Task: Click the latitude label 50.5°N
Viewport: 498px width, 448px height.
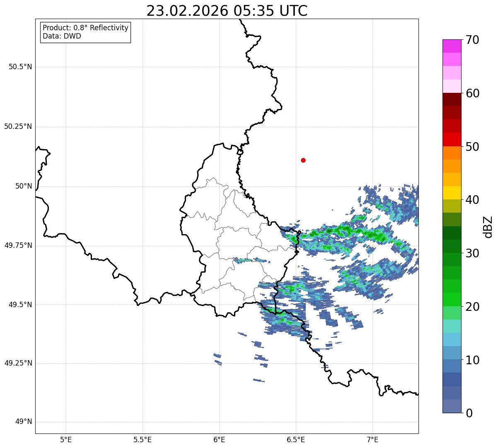Action: coord(20,67)
